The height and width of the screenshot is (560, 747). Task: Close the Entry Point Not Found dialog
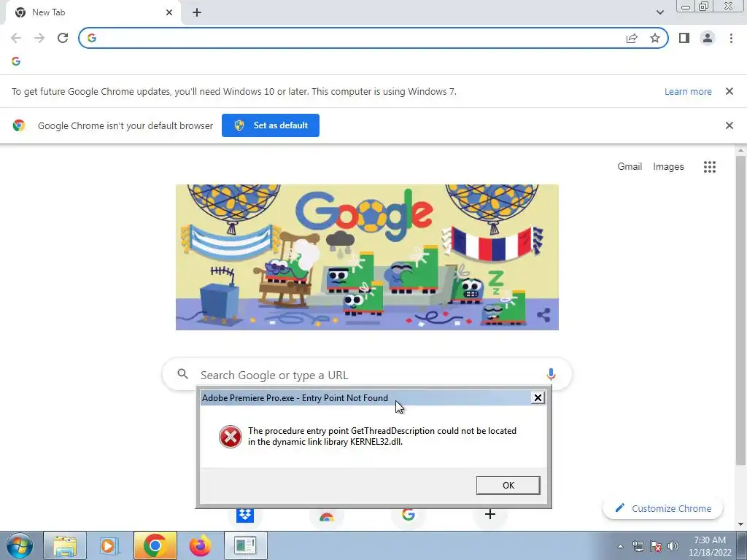coord(538,397)
